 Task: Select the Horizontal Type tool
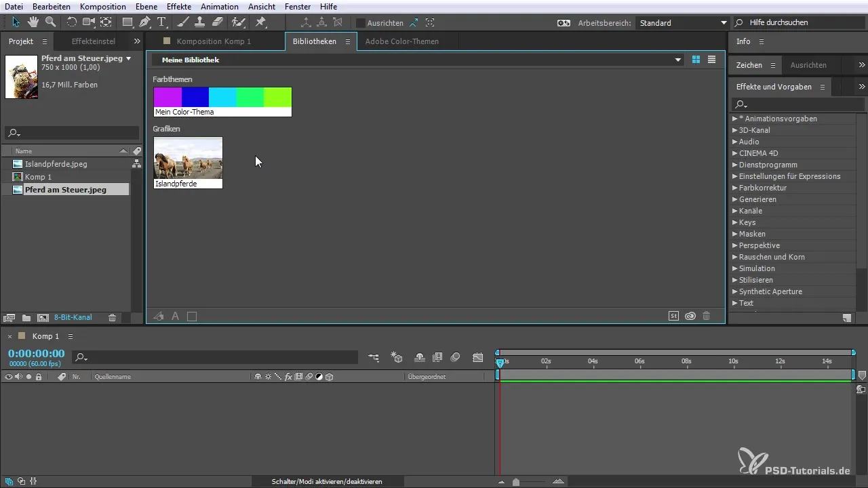click(x=161, y=22)
